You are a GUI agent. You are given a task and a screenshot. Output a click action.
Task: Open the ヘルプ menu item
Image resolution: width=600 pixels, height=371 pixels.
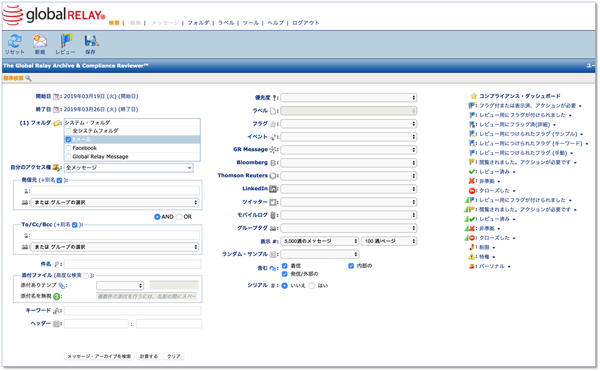click(x=276, y=23)
